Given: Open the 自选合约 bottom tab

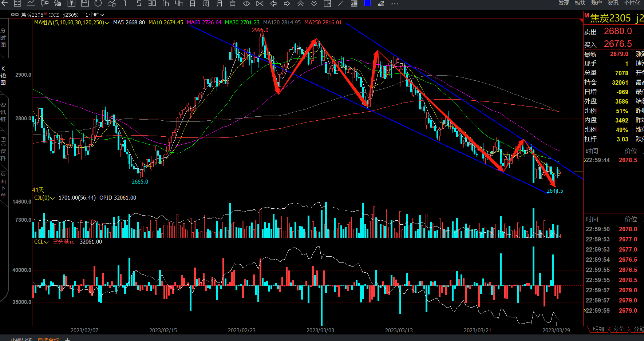Looking at the screenshot, I should tap(48, 339).
